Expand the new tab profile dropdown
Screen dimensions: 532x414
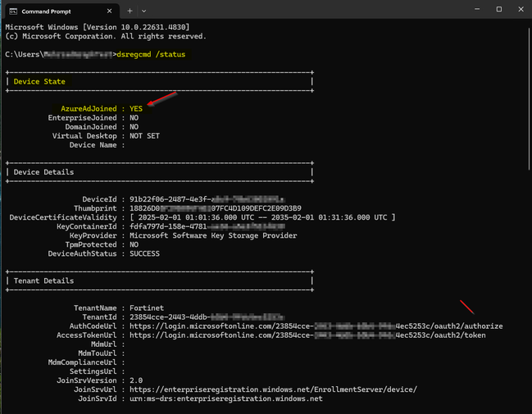coord(144,10)
